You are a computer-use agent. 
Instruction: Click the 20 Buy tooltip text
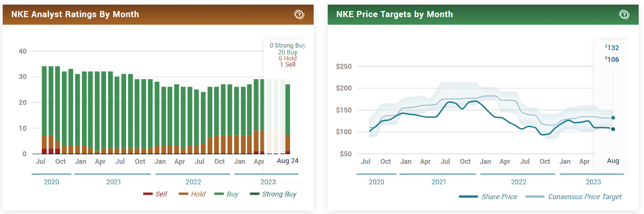pyautogui.click(x=288, y=52)
